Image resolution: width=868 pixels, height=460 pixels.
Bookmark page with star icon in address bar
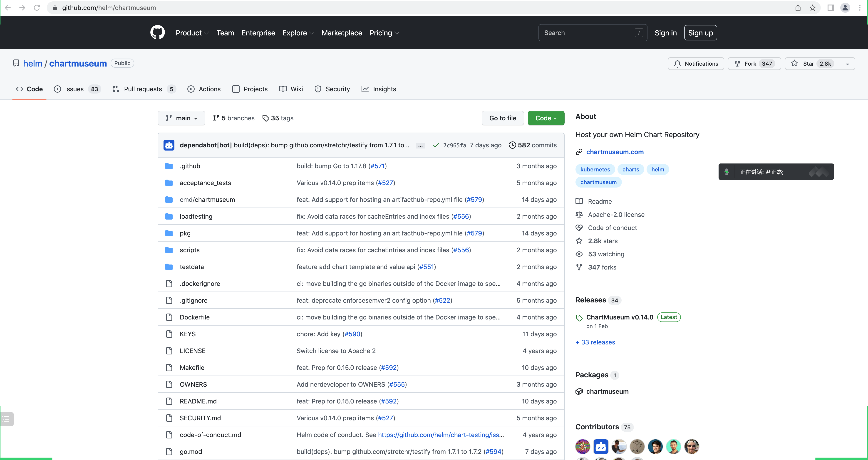[812, 8]
